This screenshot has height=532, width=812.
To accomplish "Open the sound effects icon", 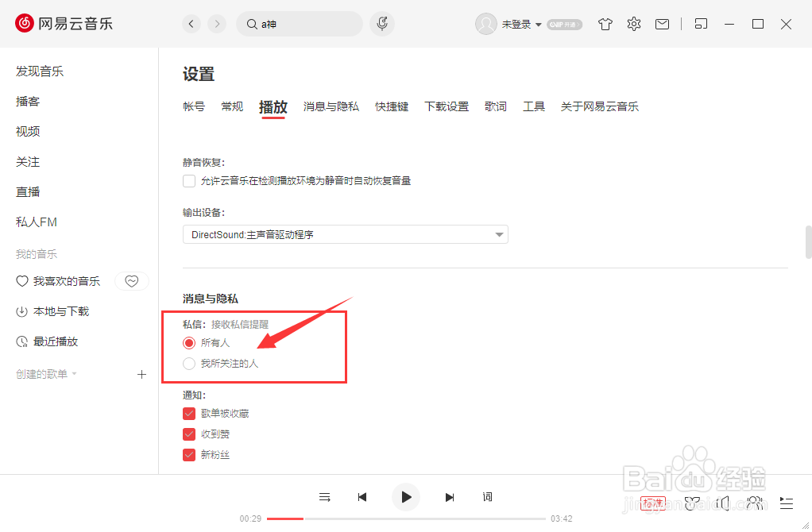I will pyautogui.click(x=692, y=503).
